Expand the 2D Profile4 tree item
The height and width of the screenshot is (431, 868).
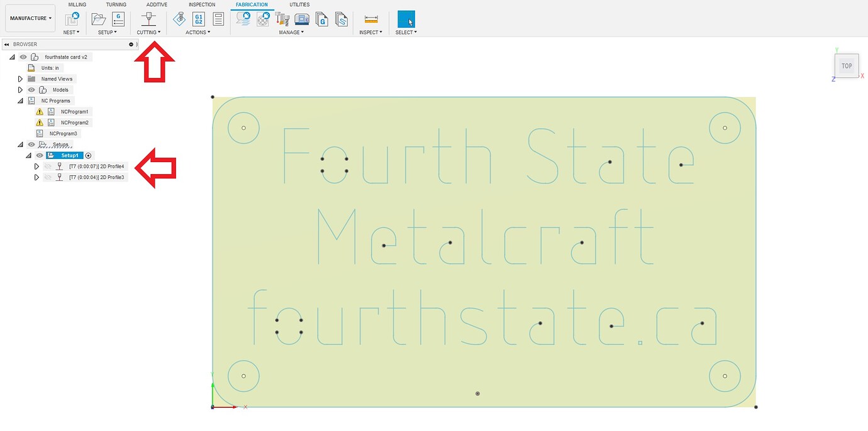36,166
